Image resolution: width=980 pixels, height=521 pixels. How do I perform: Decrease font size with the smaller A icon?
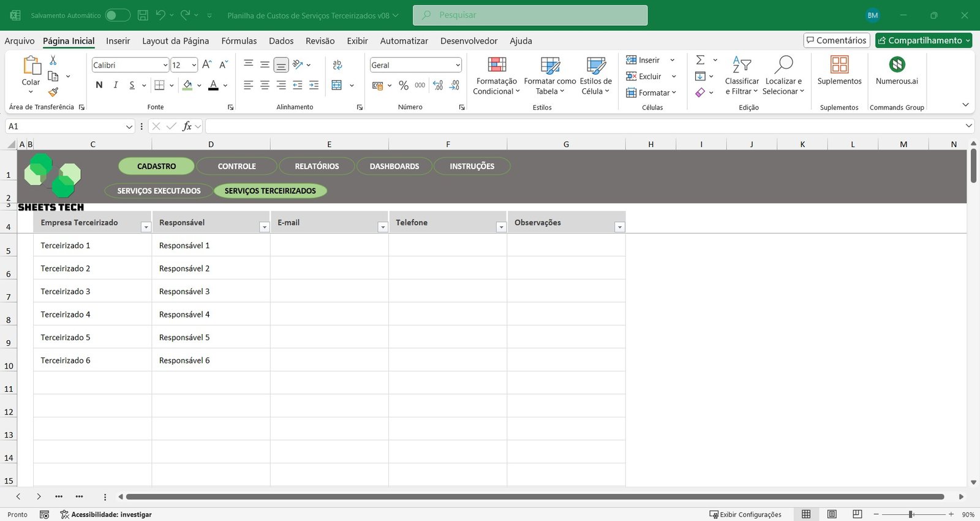[x=224, y=64]
